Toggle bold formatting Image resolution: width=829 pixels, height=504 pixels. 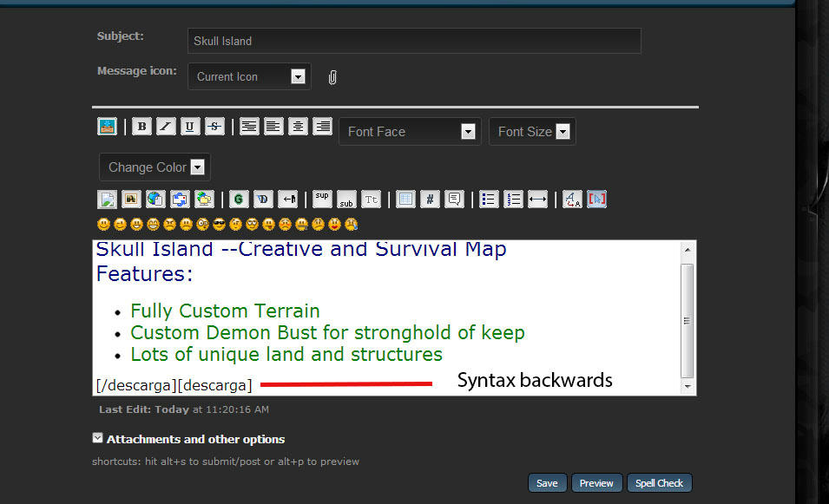click(141, 127)
